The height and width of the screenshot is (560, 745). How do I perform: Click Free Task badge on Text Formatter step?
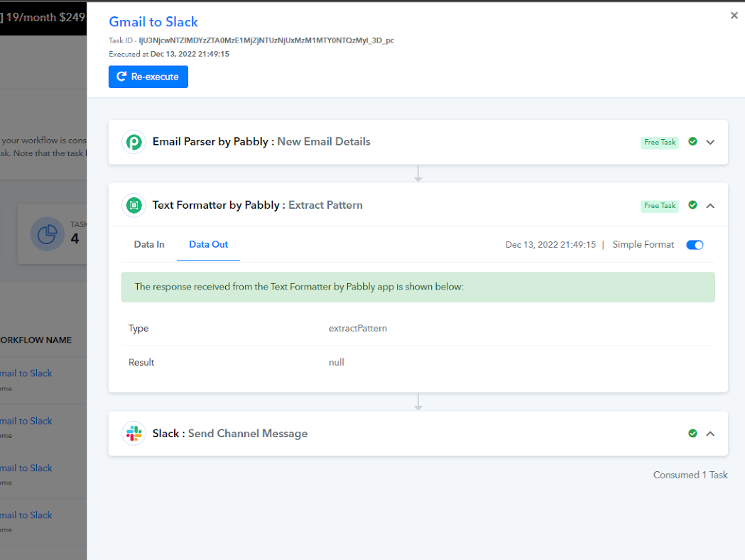pyautogui.click(x=660, y=206)
